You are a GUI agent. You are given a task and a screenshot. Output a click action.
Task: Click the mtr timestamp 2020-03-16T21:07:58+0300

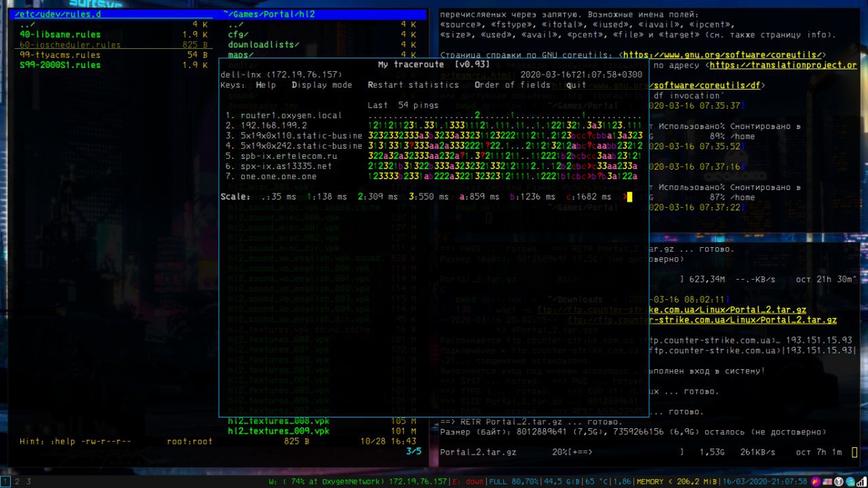(581, 75)
